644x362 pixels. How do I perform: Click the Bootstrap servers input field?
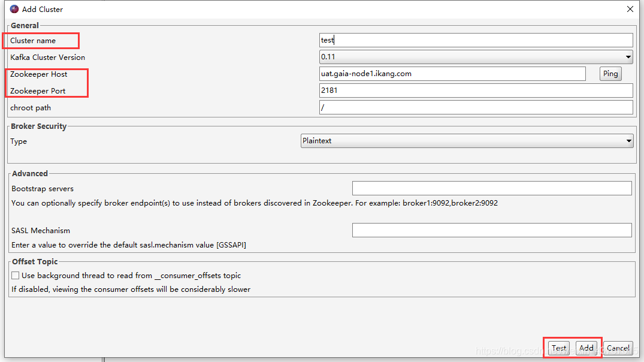click(492, 188)
